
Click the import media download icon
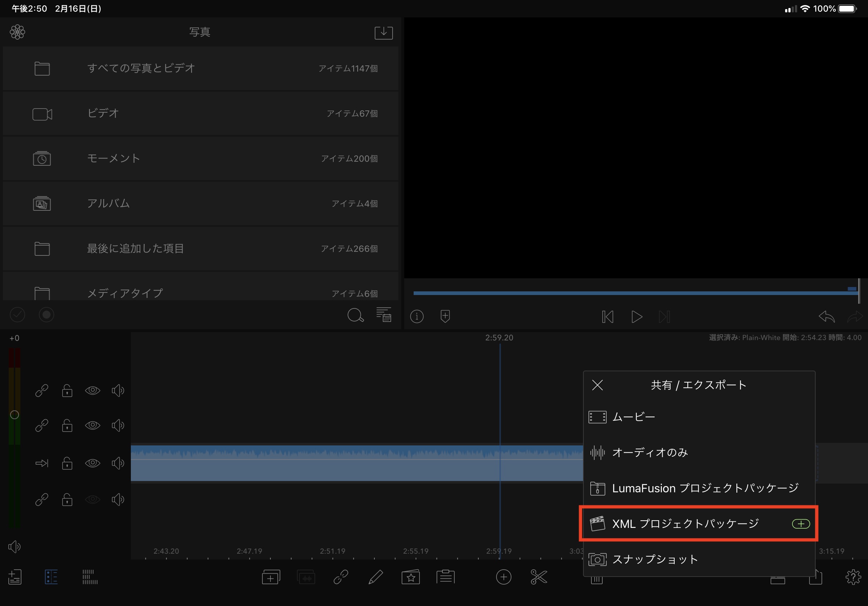pos(383,32)
